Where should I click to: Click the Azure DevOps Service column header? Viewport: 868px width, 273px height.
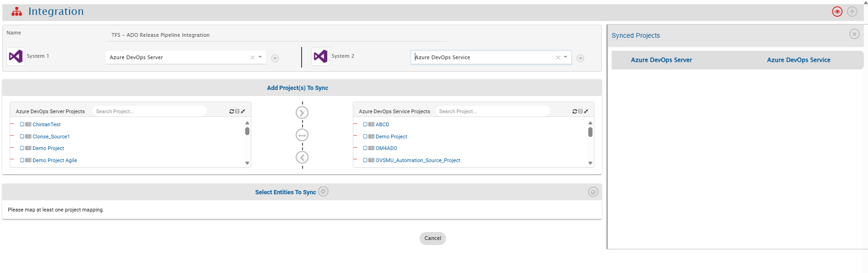[798, 60]
